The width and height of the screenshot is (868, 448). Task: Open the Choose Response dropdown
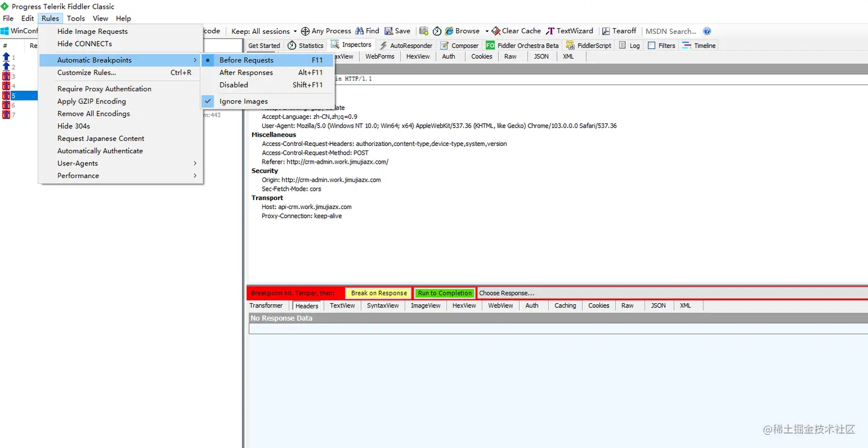coord(672,293)
